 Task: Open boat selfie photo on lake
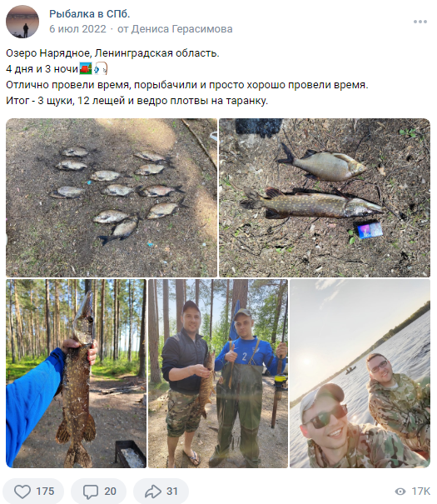360,373
